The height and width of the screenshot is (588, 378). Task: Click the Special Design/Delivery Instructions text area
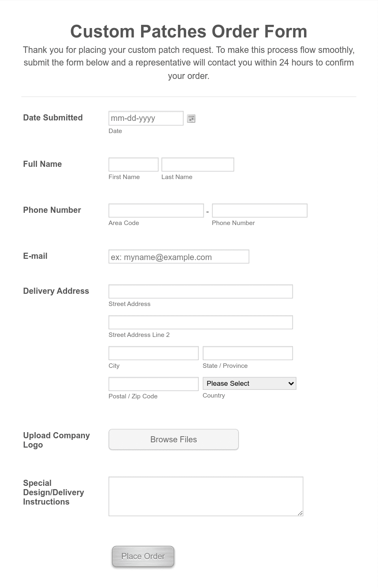click(206, 496)
